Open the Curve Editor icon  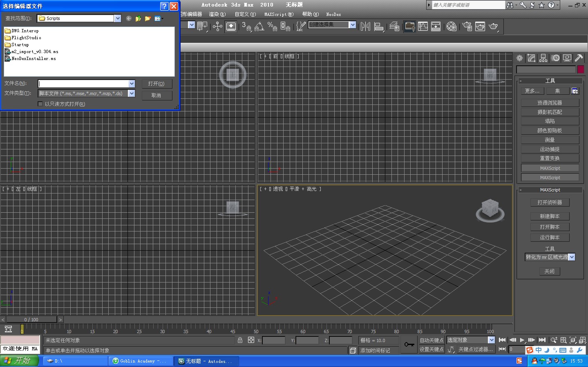tap(423, 27)
